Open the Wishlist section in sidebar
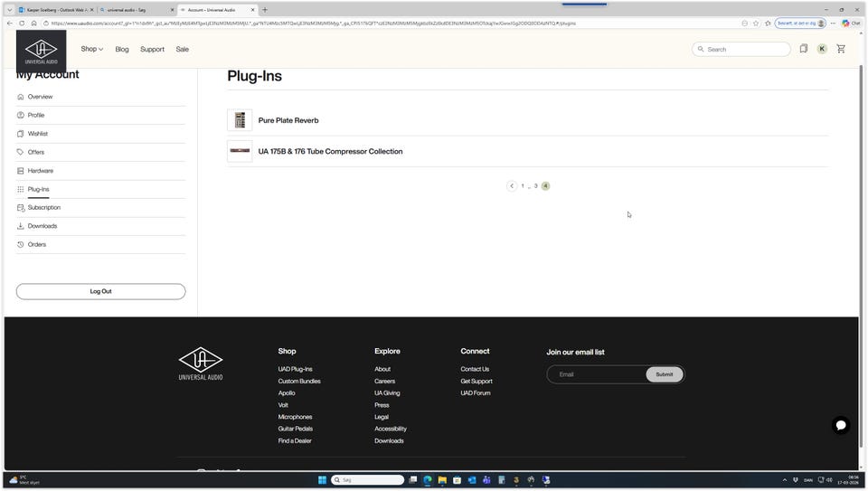 click(38, 134)
